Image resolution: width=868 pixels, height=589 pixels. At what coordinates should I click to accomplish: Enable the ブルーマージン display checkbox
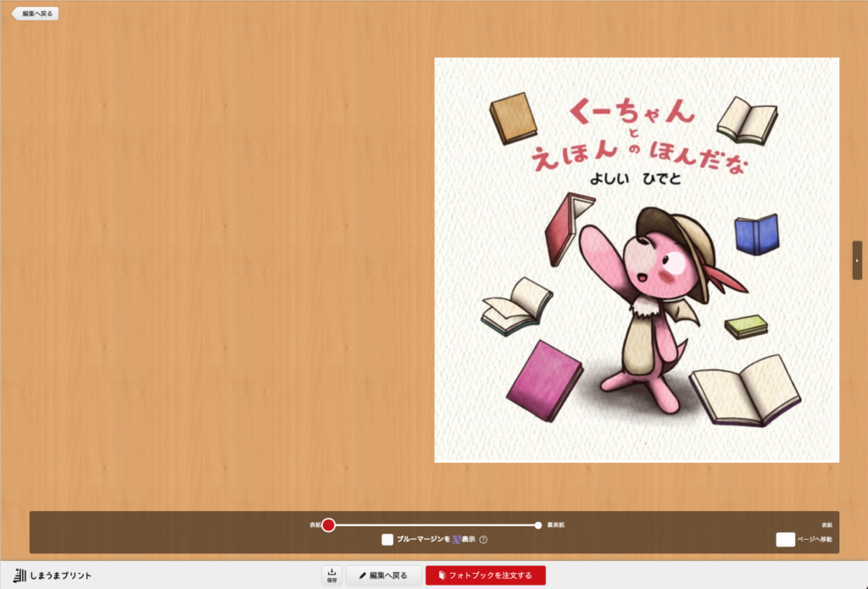[387, 539]
